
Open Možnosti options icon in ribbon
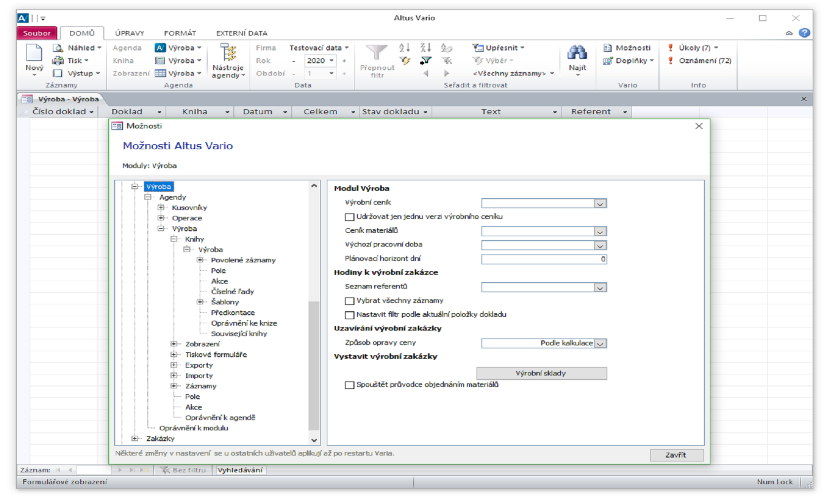(x=608, y=48)
